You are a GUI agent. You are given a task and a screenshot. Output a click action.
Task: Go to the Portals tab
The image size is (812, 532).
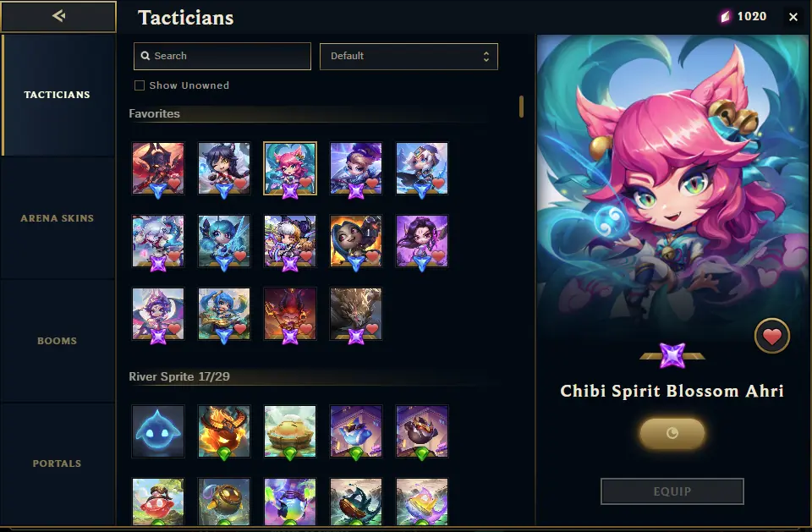[x=58, y=463]
